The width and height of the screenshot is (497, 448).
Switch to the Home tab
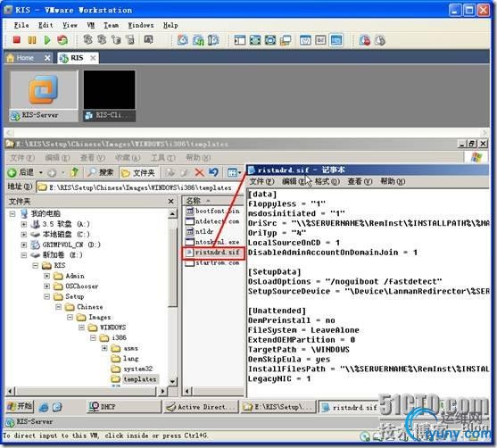(24, 58)
